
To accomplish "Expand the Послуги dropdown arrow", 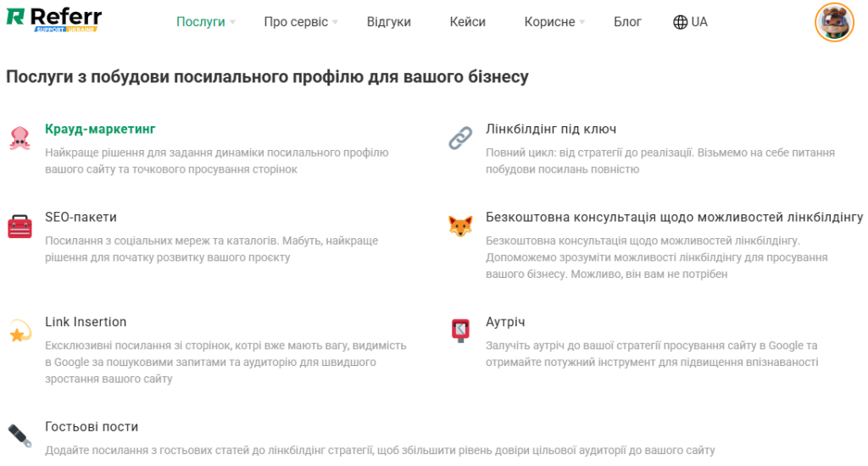I will [x=232, y=23].
